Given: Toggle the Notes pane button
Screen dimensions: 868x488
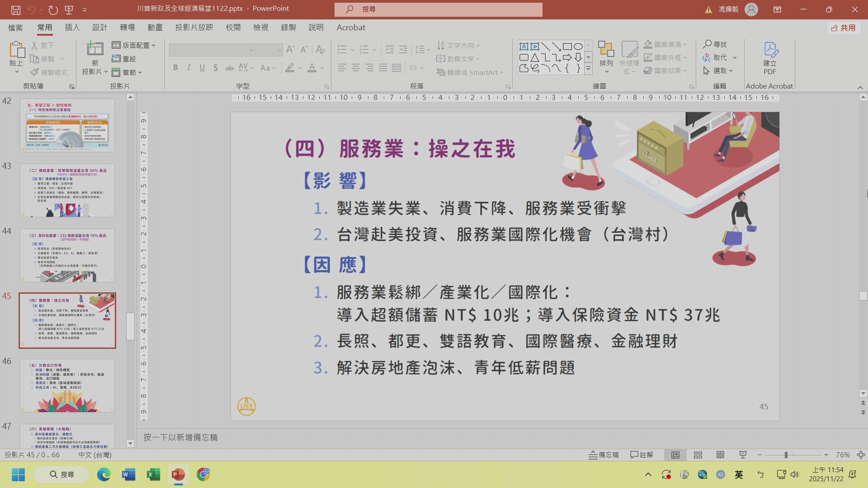Looking at the screenshot, I should pos(604,455).
